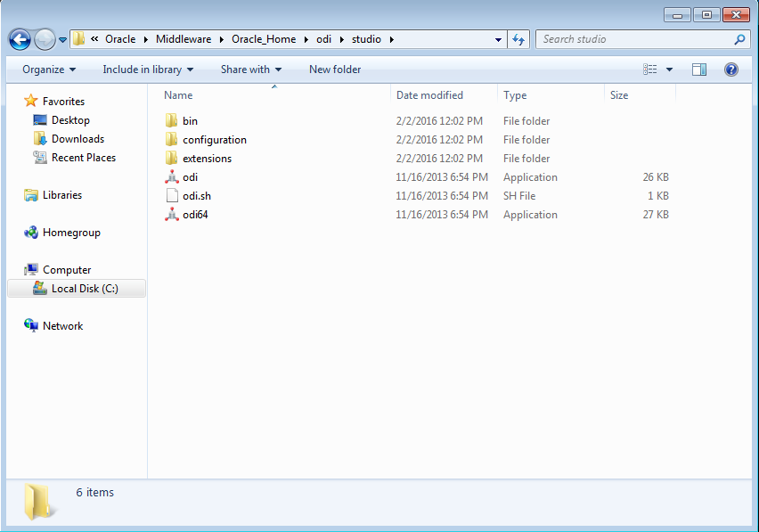This screenshot has width=759, height=532.
Task: Select the odi64 file name
Action: tap(195, 215)
